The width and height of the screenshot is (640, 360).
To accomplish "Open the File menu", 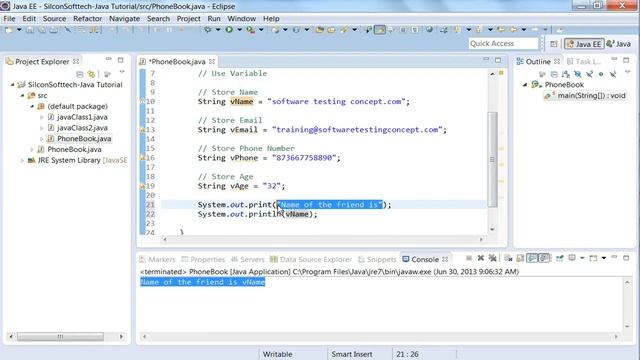I will pos(9,19).
